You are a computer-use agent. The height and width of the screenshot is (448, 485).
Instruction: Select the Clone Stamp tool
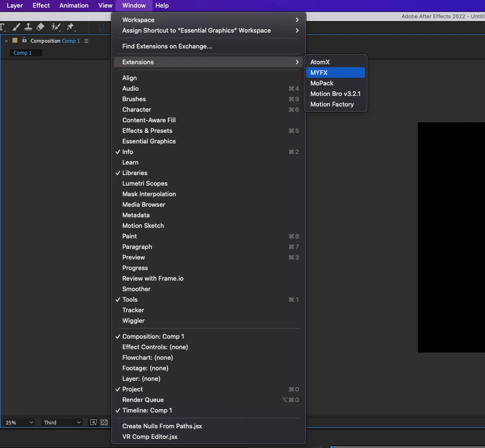coord(28,27)
